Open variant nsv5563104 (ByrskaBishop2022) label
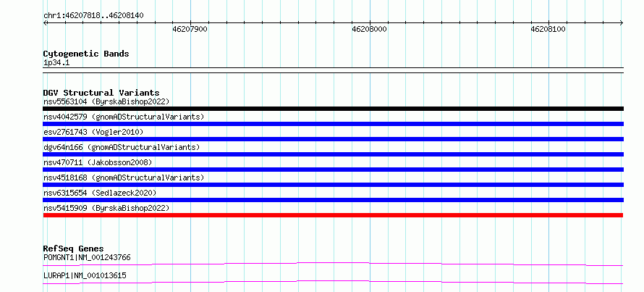 point(106,101)
